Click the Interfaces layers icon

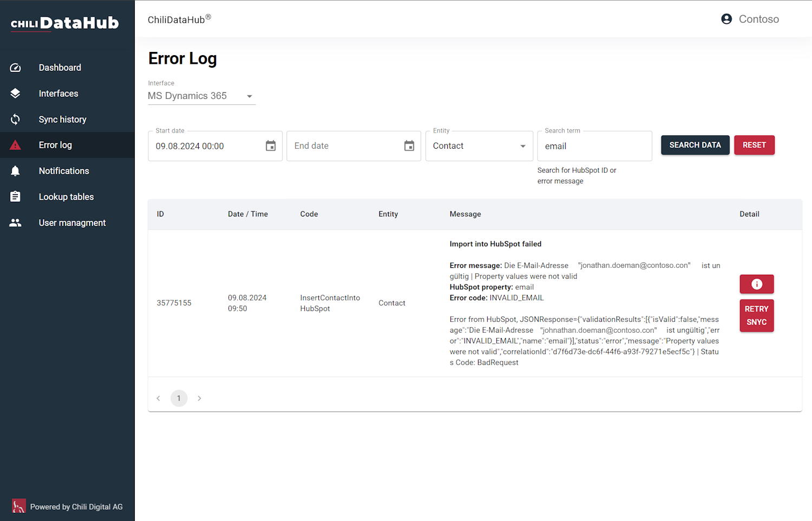15,94
